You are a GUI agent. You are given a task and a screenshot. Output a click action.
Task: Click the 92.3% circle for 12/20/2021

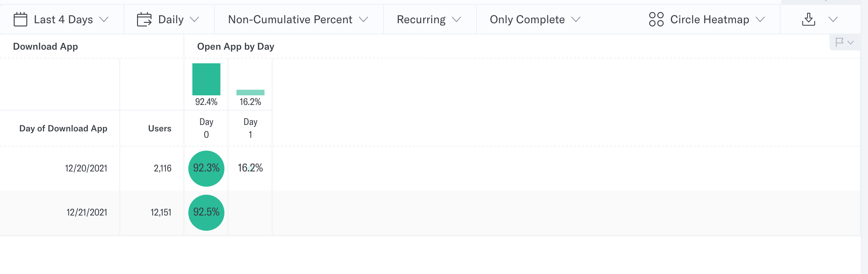pyautogui.click(x=206, y=168)
